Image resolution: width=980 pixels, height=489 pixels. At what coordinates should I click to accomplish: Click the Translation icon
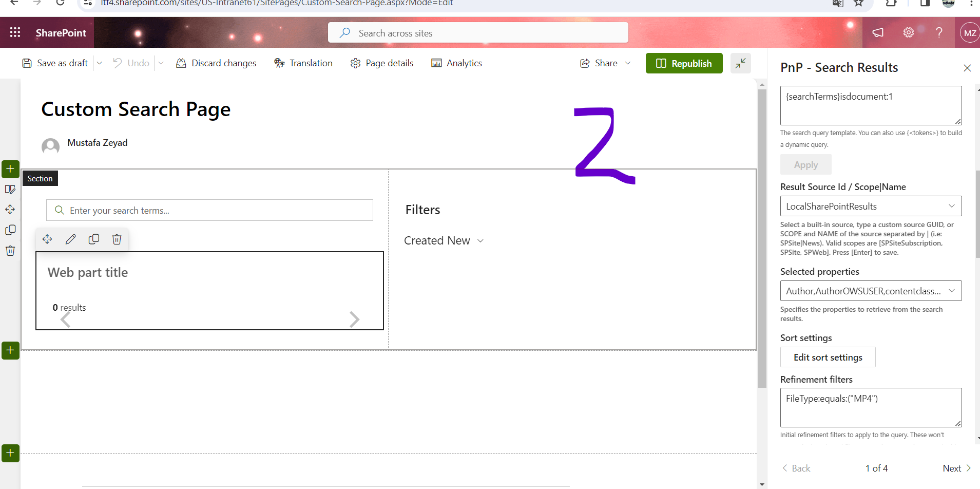[279, 63]
